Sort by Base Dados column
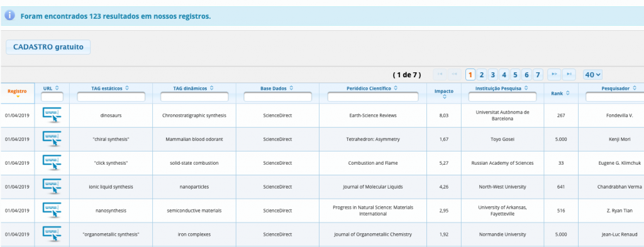 pos(291,88)
